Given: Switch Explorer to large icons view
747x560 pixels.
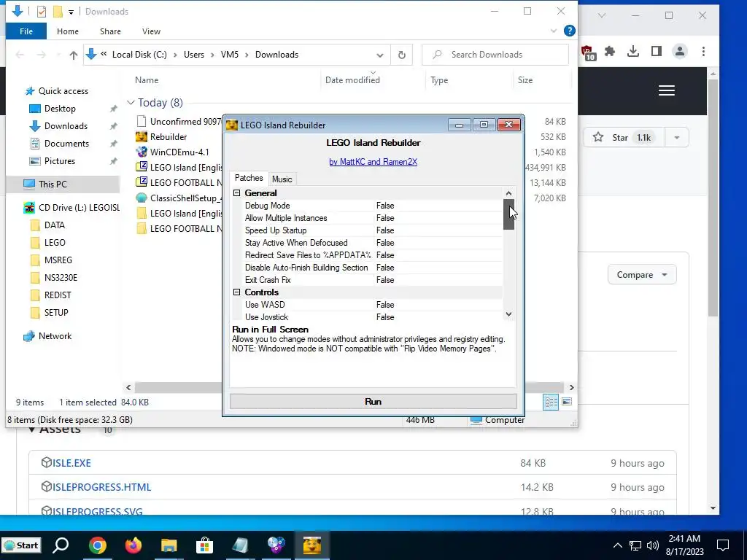Looking at the screenshot, I should (566, 402).
